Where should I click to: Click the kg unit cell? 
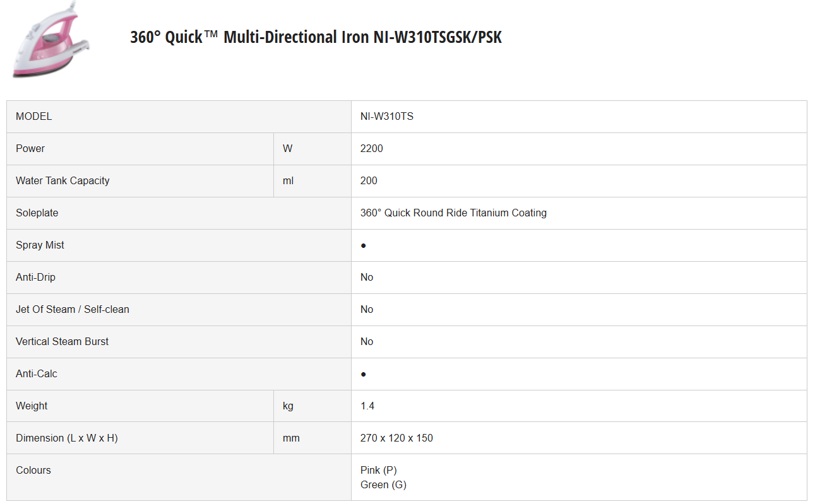[x=288, y=406]
